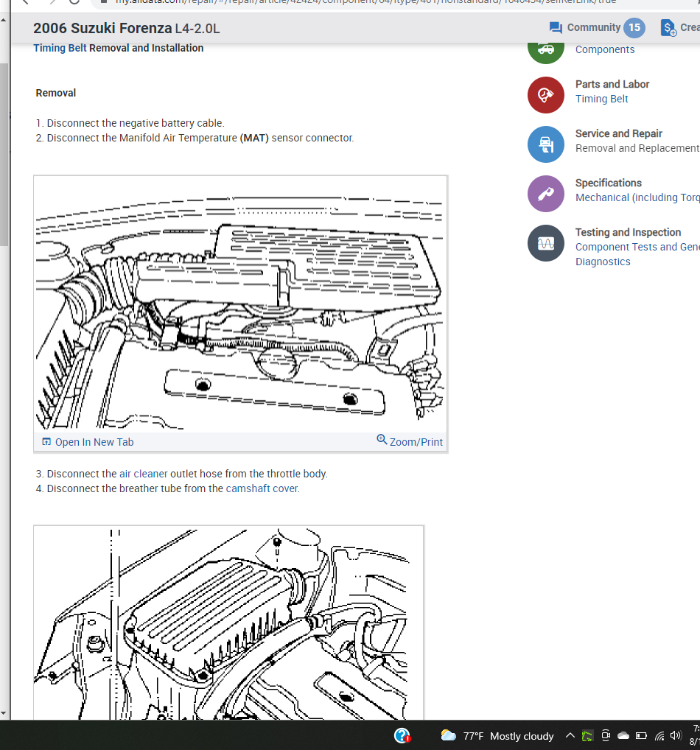Open the volume control in system tray

(x=676, y=736)
